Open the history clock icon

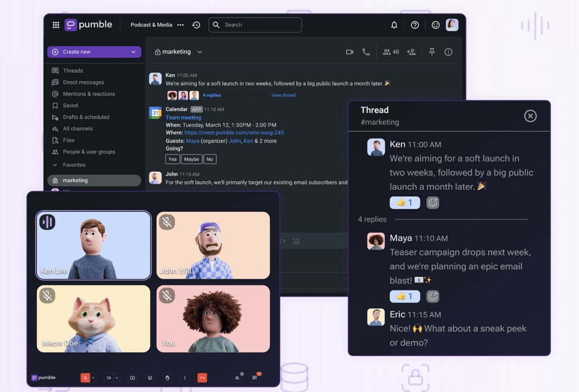point(196,25)
